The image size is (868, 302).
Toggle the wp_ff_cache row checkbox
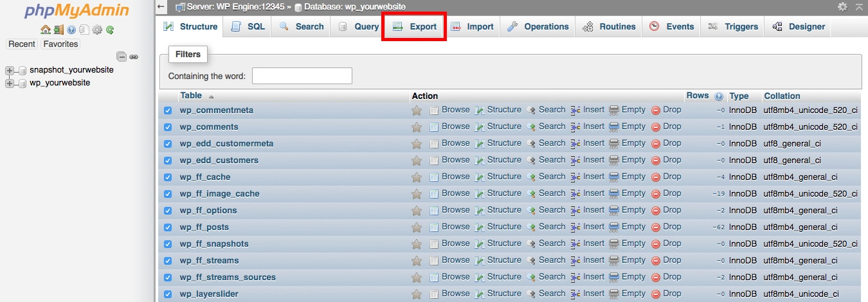168,177
